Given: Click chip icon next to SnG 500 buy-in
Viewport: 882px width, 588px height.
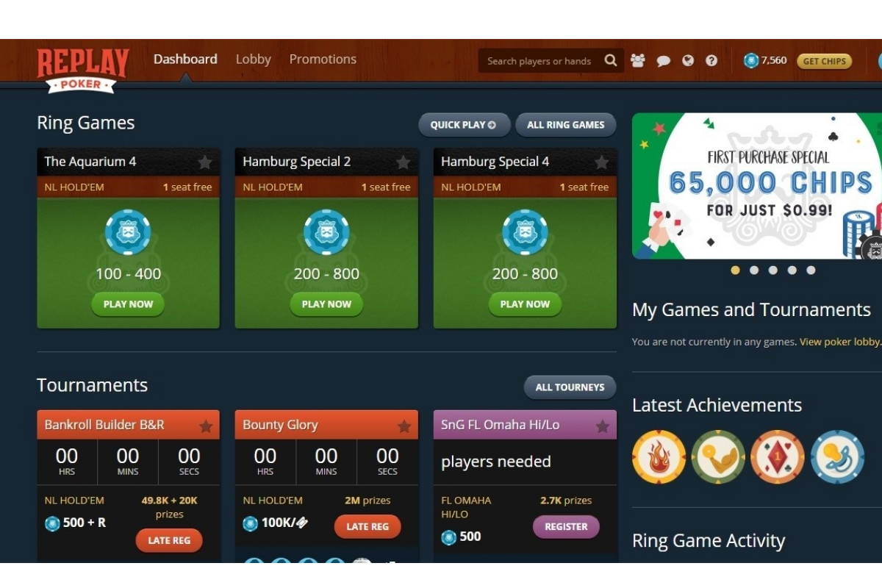Looking at the screenshot, I should 449,537.
